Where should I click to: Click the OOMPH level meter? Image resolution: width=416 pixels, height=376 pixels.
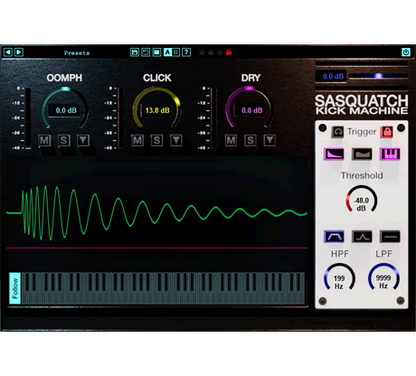[x=28, y=118]
